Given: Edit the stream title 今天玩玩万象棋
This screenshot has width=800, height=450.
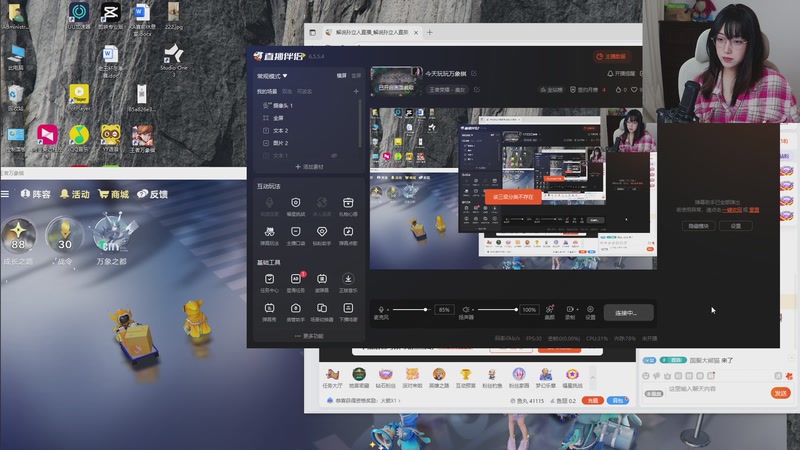Looking at the screenshot, I should [474, 73].
